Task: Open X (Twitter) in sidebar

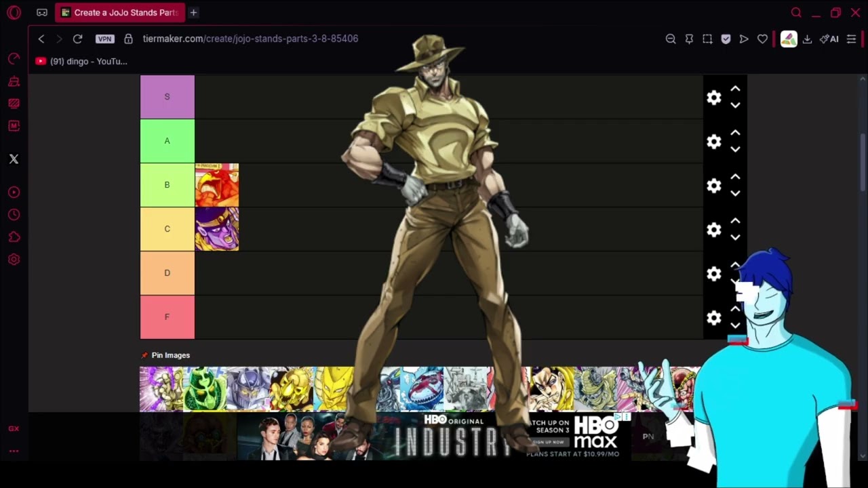Action: [x=14, y=159]
